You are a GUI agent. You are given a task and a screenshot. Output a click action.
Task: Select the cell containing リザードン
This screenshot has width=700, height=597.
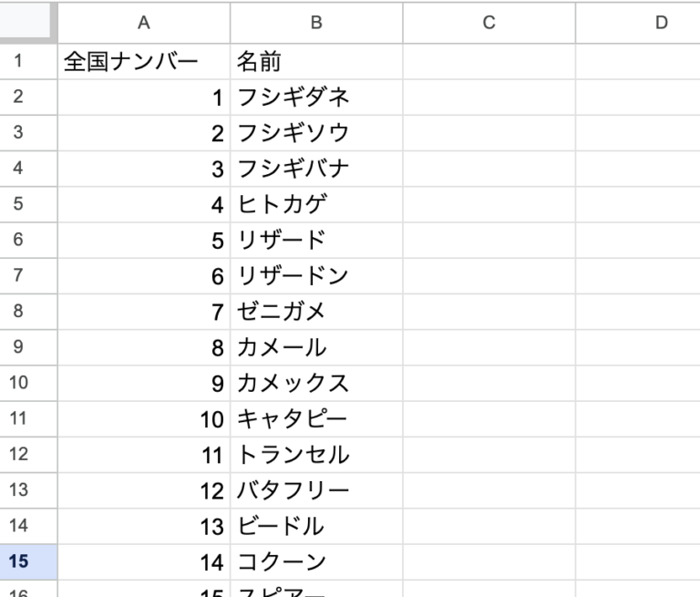tap(315, 276)
